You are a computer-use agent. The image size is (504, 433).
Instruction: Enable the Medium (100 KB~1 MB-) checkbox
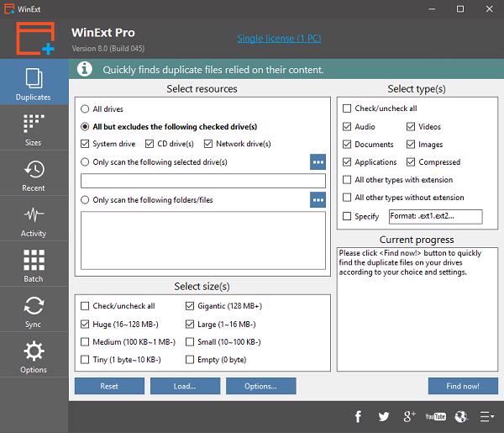(86, 341)
